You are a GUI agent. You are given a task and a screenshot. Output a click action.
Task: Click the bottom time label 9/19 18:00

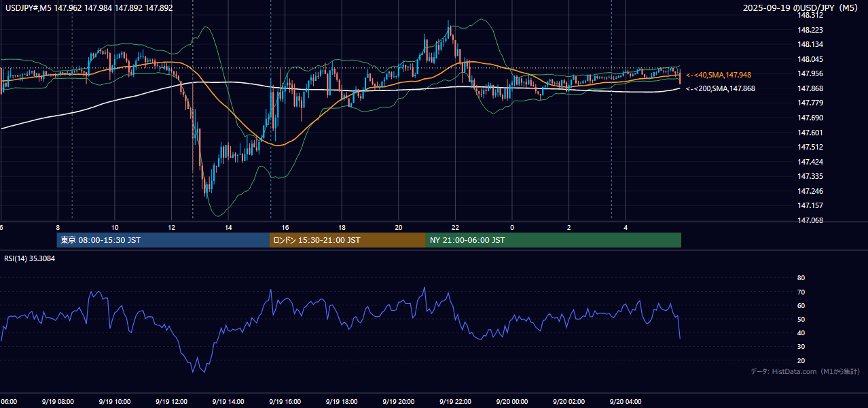click(x=341, y=402)
